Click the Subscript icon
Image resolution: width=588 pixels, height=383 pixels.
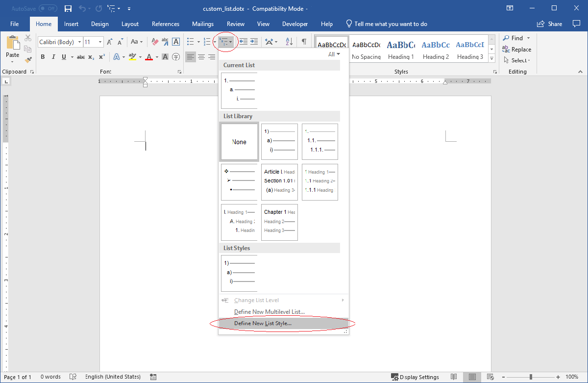pos(91,57)
